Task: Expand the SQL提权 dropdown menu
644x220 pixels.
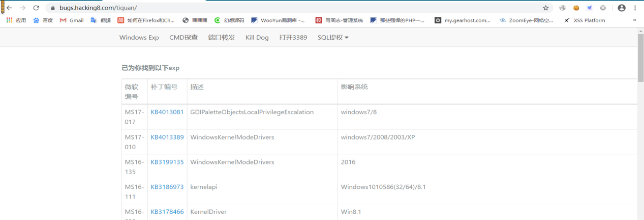Action: 333,38
